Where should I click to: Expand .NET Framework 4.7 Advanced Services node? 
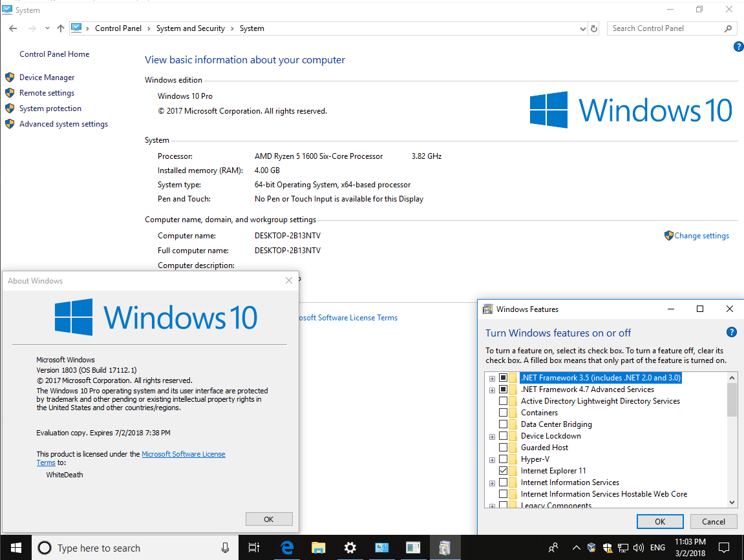point(492,390)
